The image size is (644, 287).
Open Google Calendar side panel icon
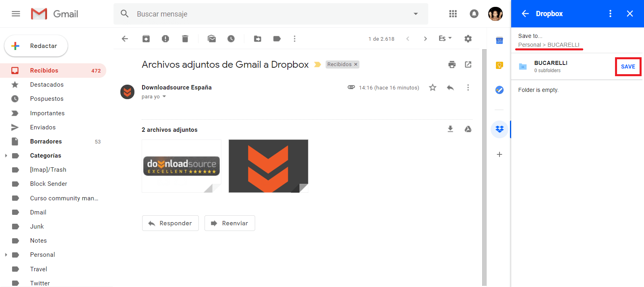click(500, 40)
